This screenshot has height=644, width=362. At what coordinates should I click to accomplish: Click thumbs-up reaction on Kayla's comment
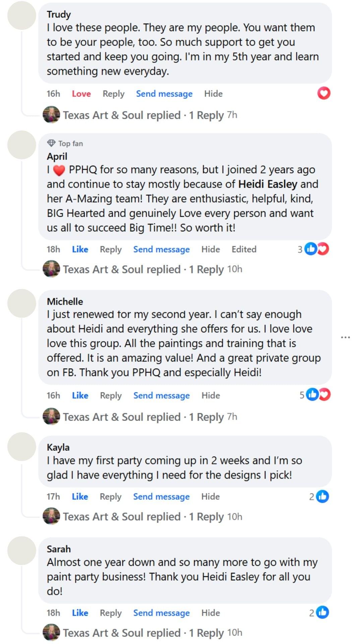pyautogui.click(x=323, y=496)
